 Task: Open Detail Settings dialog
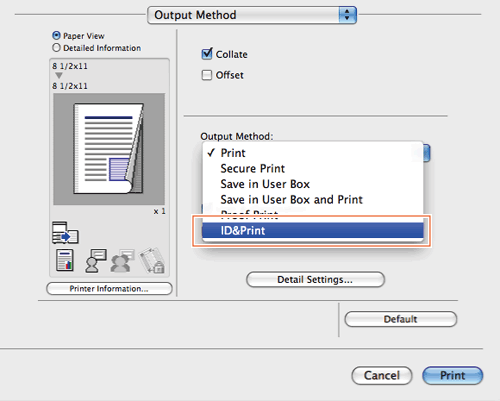pos(315,279)
